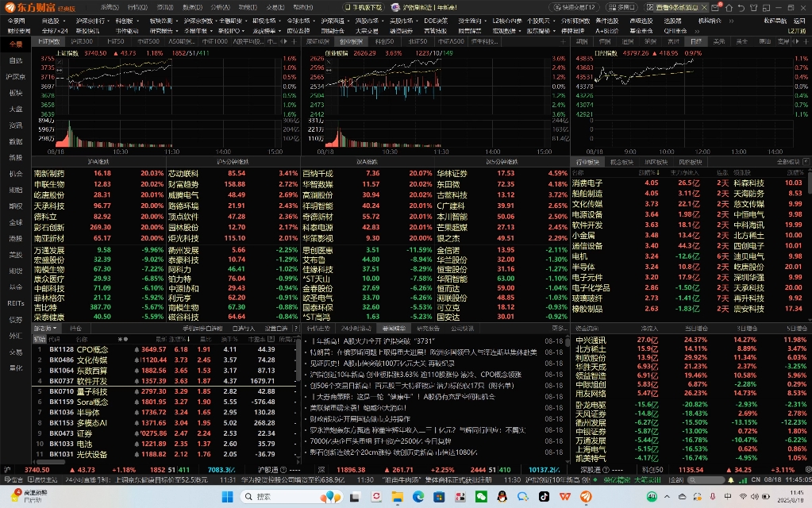Click the bell icon in status bar

point(731,480)
